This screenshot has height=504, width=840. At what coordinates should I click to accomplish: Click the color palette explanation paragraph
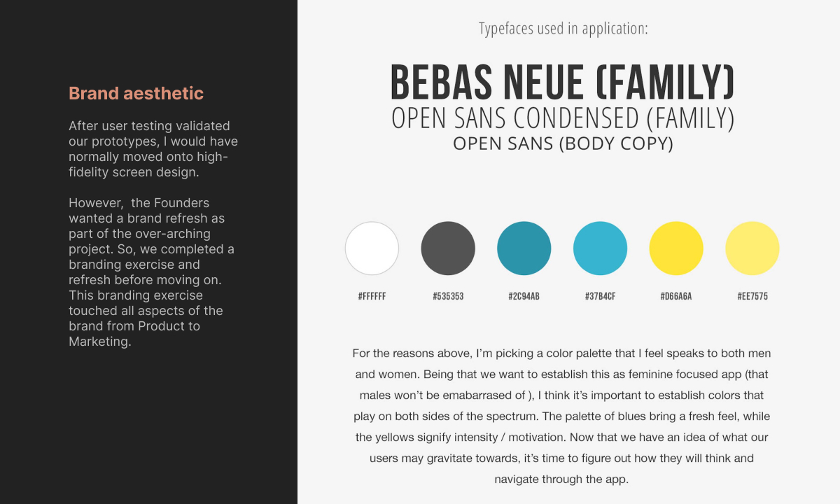tap(562, 416)
